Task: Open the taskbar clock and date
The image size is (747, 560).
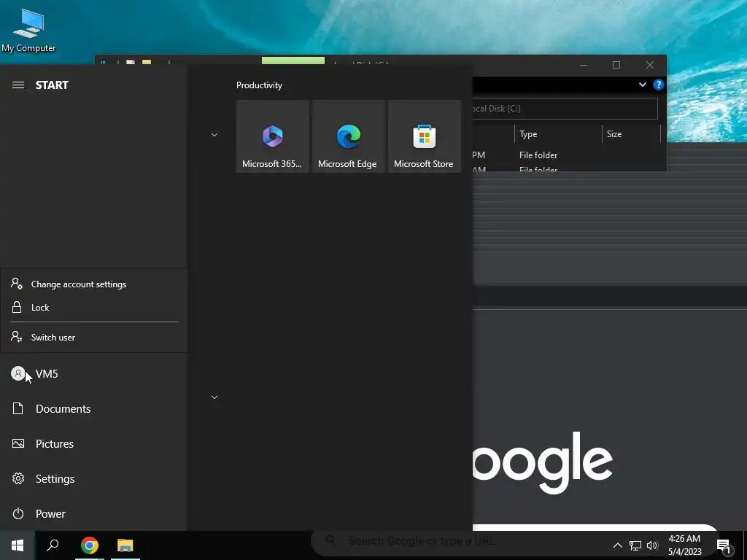Action: coord(684,545)
